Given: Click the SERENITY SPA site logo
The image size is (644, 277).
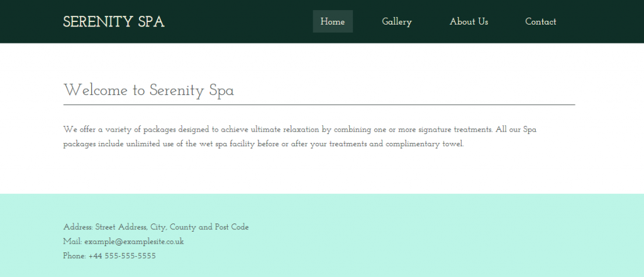Looking at the screenshot, I should 114,22.
